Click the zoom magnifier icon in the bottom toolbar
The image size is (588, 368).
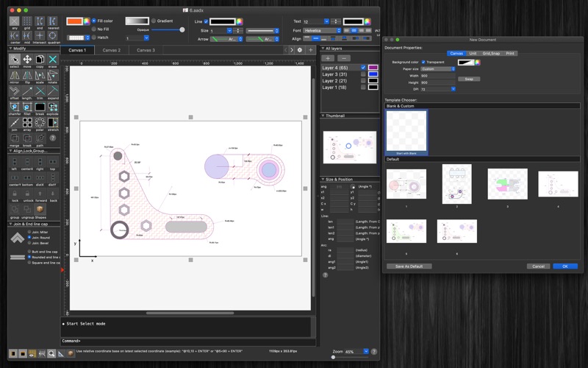(x=51, y=353)
